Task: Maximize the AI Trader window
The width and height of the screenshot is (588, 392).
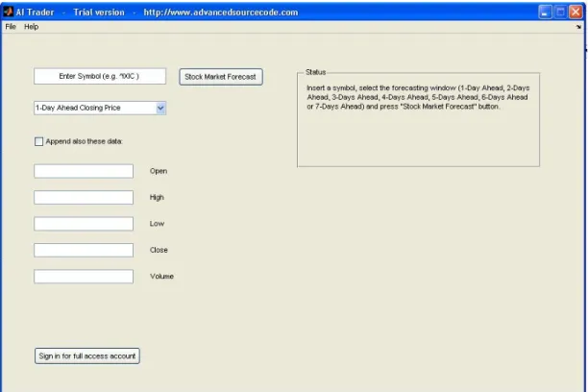Action: pyautogui.click(x=560, y=12)
